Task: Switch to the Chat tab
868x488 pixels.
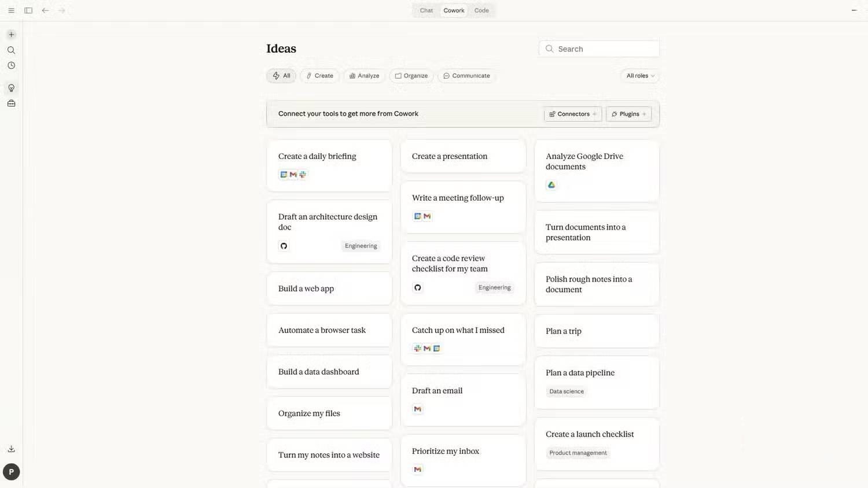Action: [x=426, y=10]
